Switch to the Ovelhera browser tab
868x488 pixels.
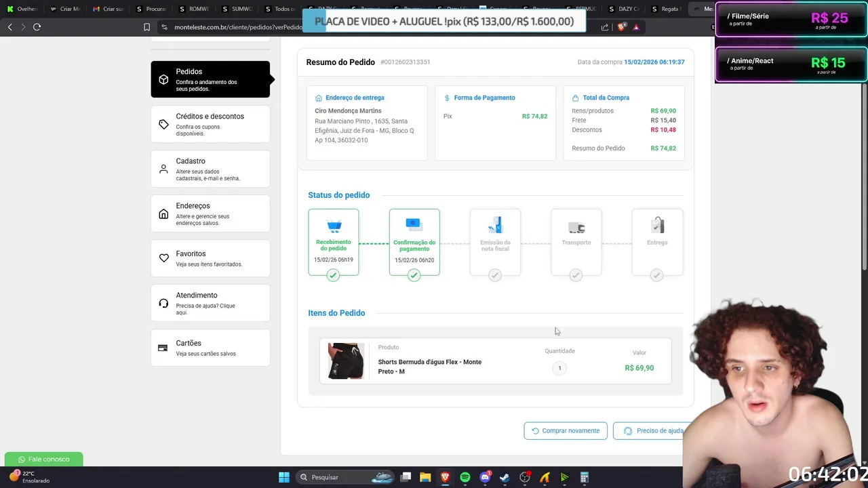22,9
